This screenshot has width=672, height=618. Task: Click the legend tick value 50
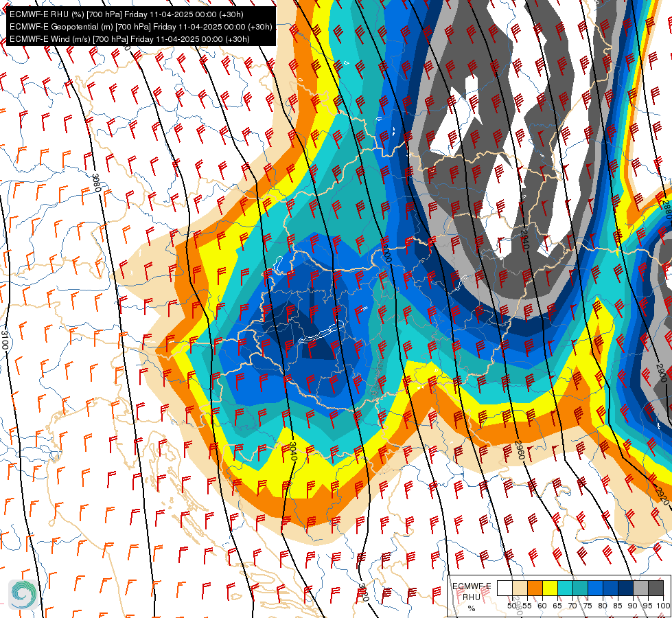(x=511, y=606)
